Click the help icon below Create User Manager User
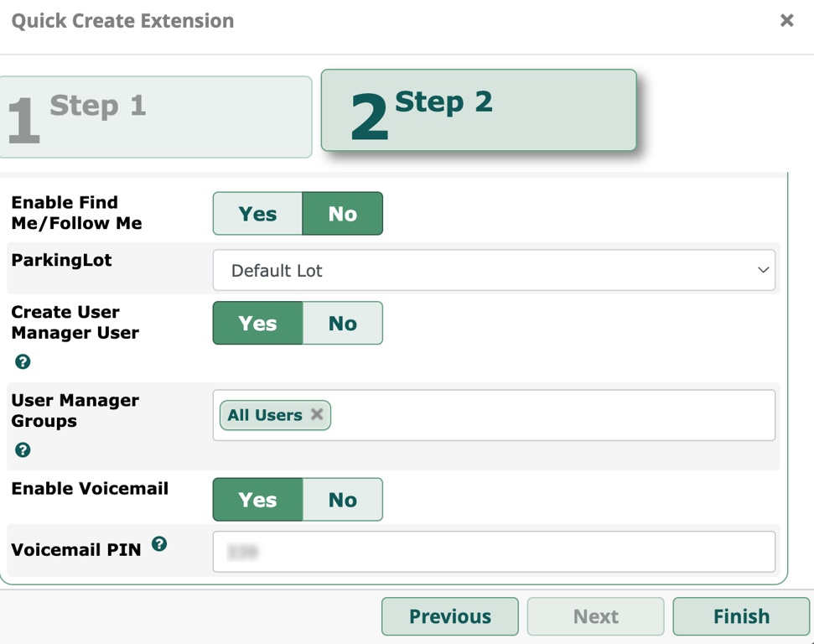 (22, 361)
